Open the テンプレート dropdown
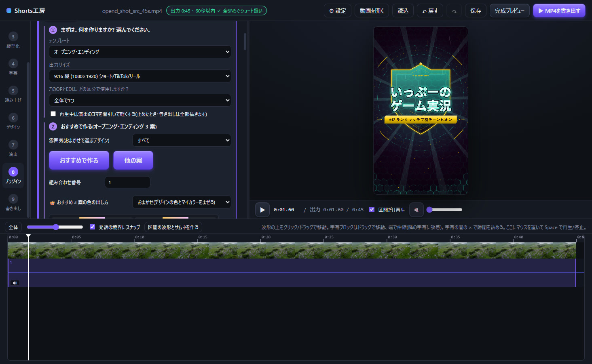The image size is (592, 364). pyautogui.click(x=140, y=52)
